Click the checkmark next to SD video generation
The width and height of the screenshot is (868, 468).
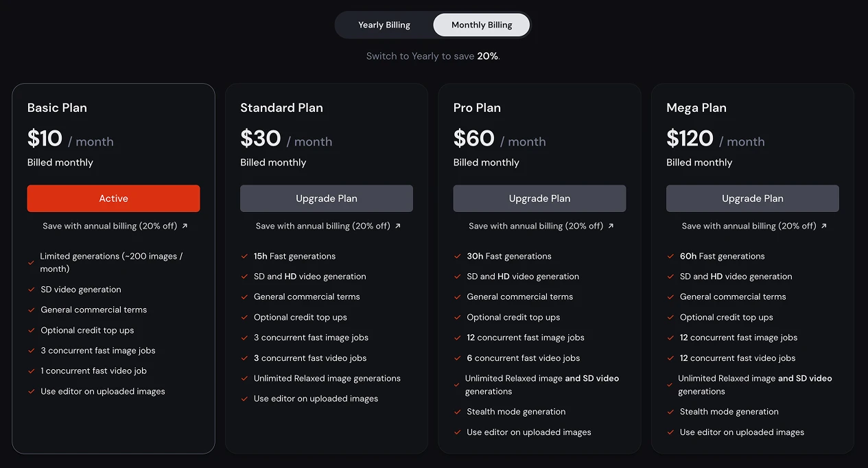point(31,290)
